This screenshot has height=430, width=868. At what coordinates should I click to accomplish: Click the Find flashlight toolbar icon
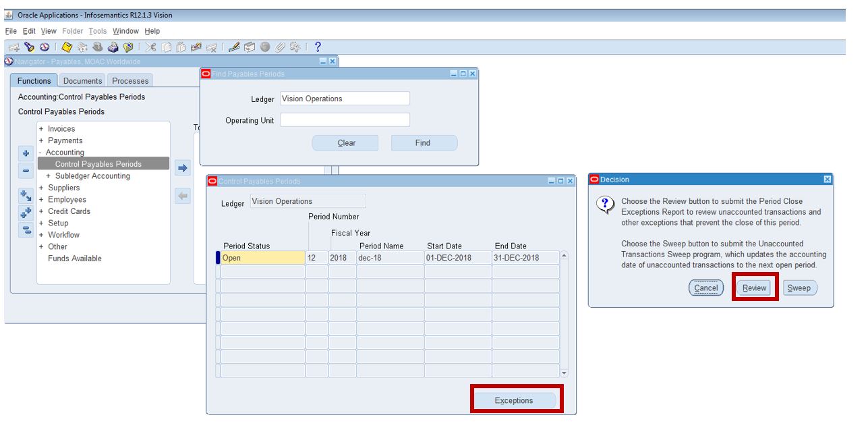(29, 47)
